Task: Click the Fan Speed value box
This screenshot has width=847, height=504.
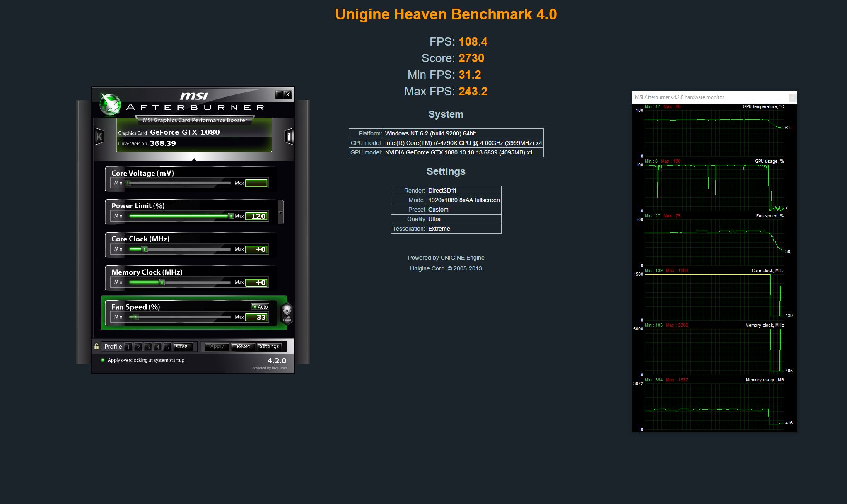Action: [256, 317]
